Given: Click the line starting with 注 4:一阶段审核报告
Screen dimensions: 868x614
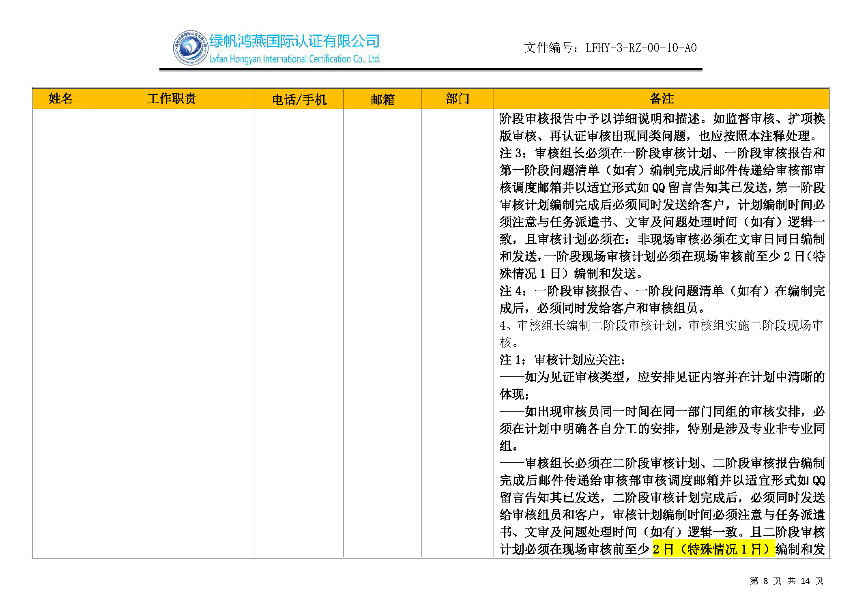Looking at the screenshot, I should click(x=662, y=291).
